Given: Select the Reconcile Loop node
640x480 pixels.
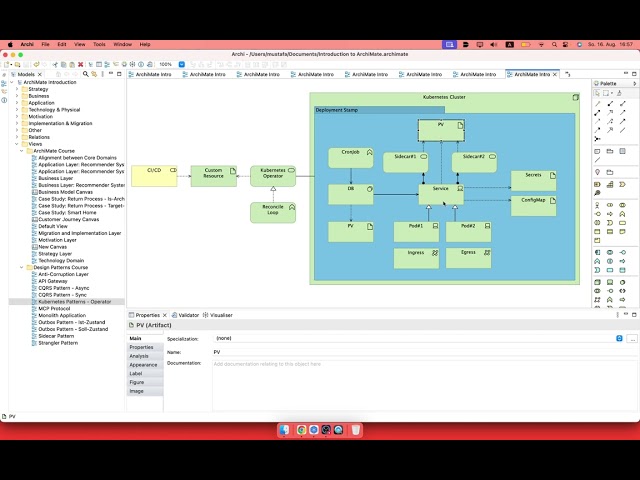Looking at the screenshot, I should tap(273, 212).
